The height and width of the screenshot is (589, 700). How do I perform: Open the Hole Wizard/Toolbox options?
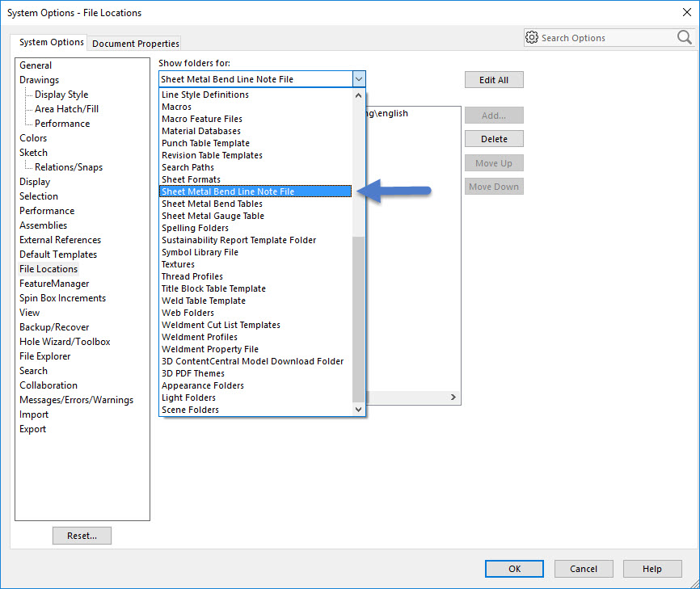65,342
